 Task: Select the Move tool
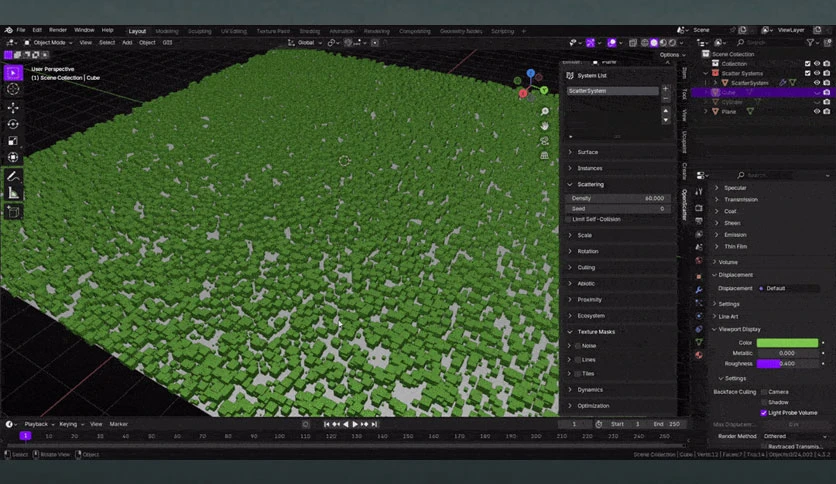click(13, 108)
